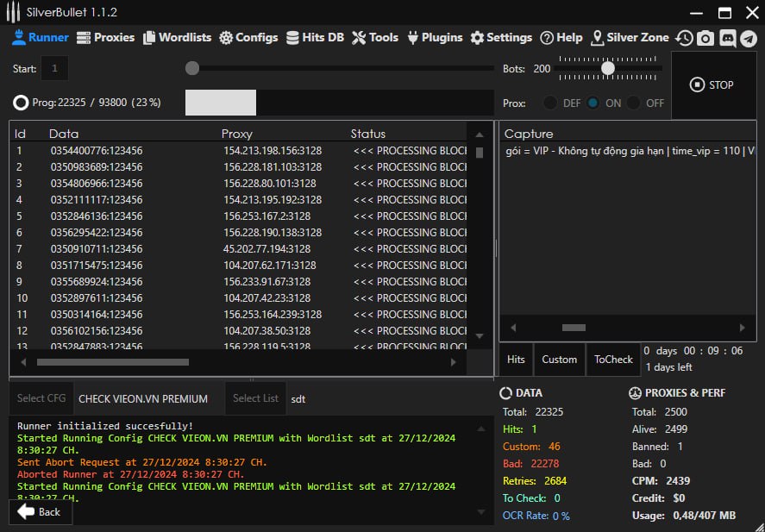The width and height of the screenshot is (765, 532).
Task: Click the Select CFG button
Action: point(41,398)
